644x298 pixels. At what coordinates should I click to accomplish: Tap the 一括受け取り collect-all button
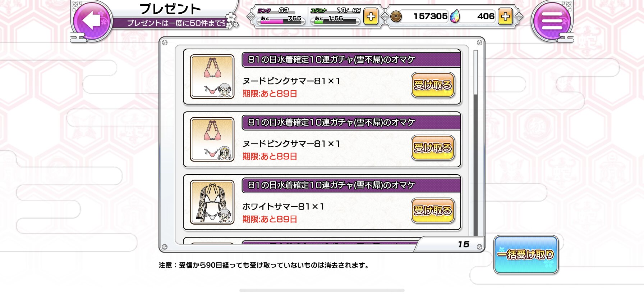tap(526, 255)
